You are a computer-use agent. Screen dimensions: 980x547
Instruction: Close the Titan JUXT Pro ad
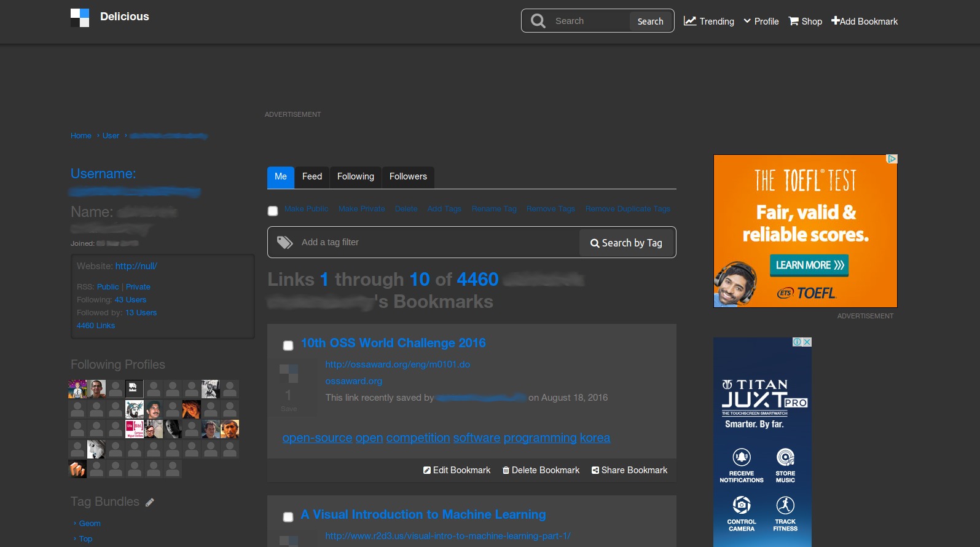[x=807, y=342]
